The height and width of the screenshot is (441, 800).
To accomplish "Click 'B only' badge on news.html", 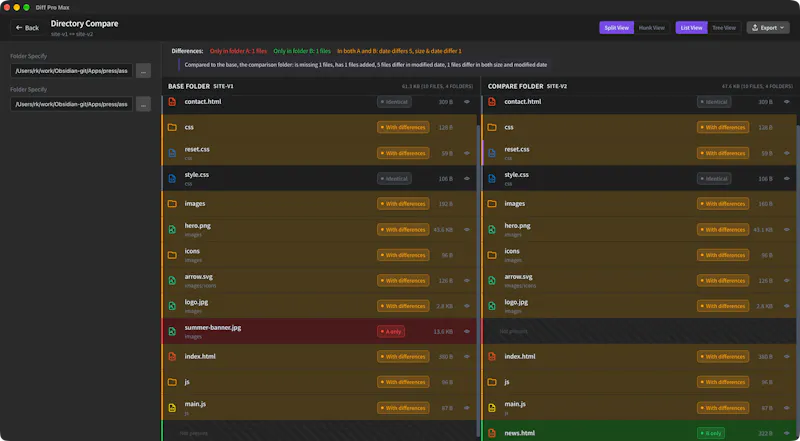I will [x=711, y=433].
